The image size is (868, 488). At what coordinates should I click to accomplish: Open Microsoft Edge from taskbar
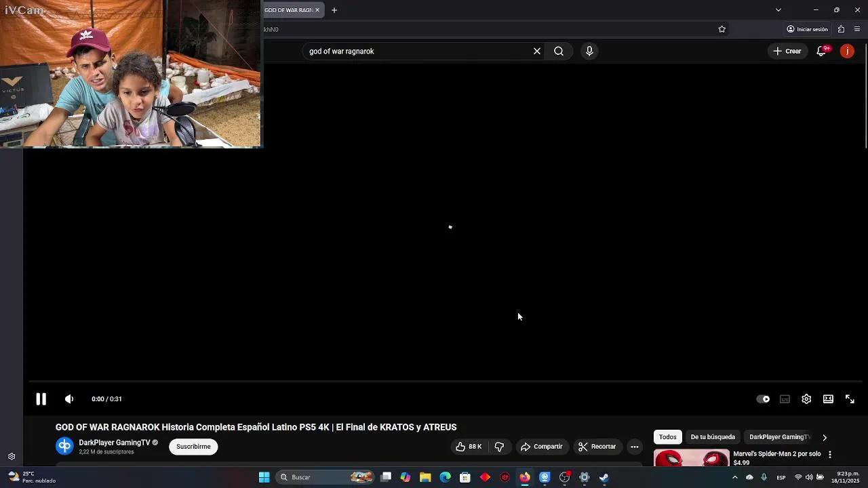click(445, 477)
